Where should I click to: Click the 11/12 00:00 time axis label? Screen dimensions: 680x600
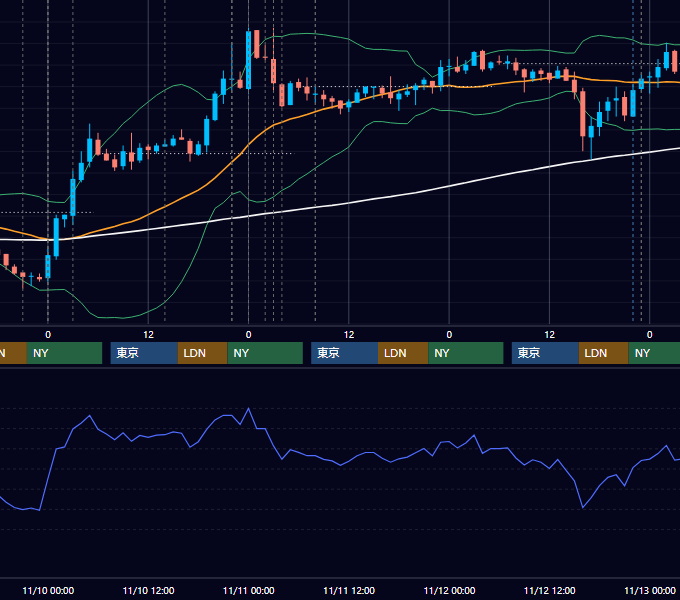(449, 590)
